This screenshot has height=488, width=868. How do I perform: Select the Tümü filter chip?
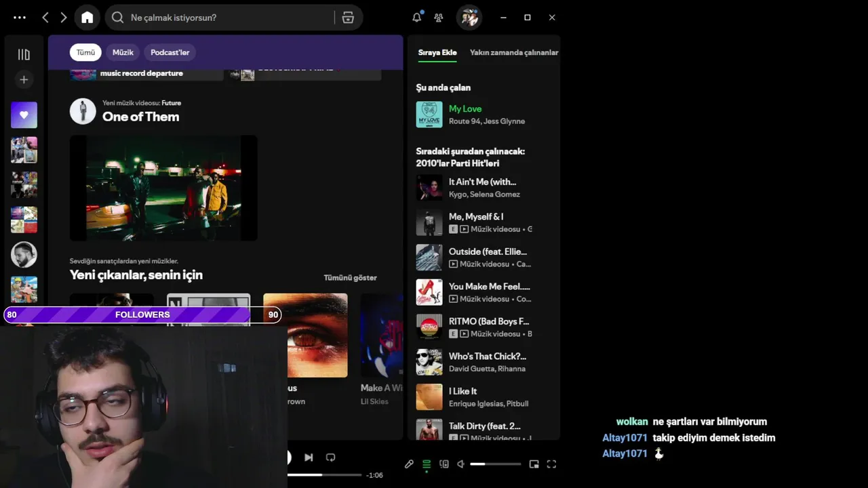(x=85, y=52)
